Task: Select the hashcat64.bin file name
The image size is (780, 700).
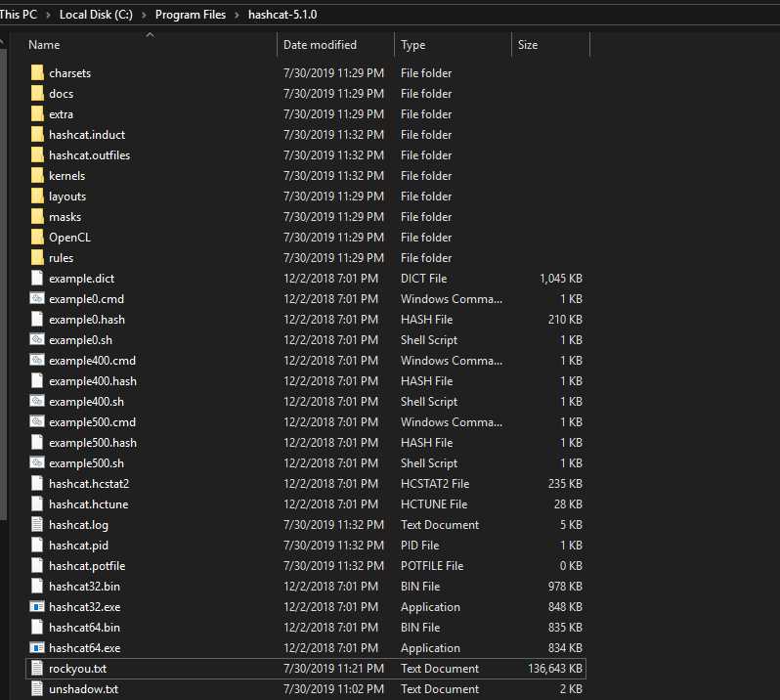Action: pos(85,628)
